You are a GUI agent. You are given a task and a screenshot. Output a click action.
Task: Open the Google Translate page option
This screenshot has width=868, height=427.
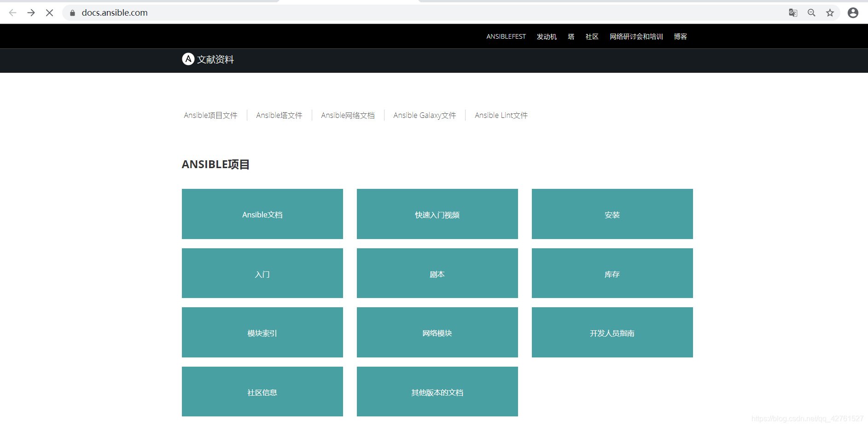click(x=793, y=13)
